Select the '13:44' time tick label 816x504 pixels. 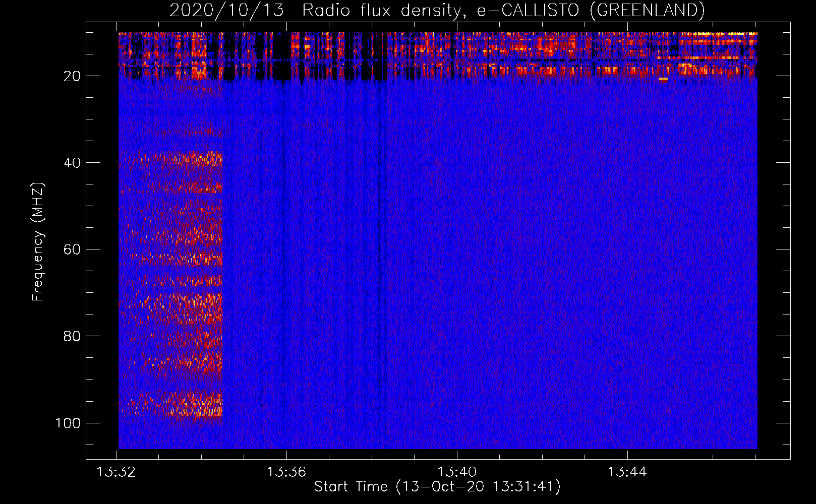627,472
